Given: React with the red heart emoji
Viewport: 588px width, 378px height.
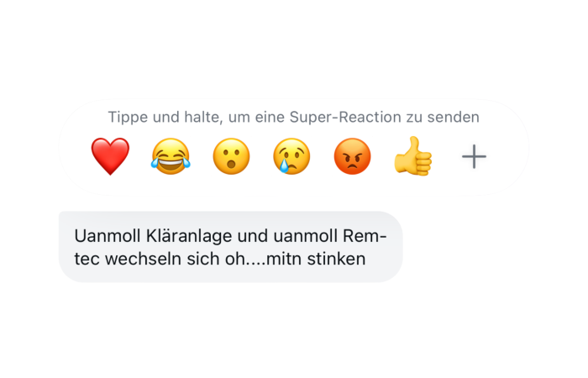Looking at the screenshot, I should click(x=110, y=156).
